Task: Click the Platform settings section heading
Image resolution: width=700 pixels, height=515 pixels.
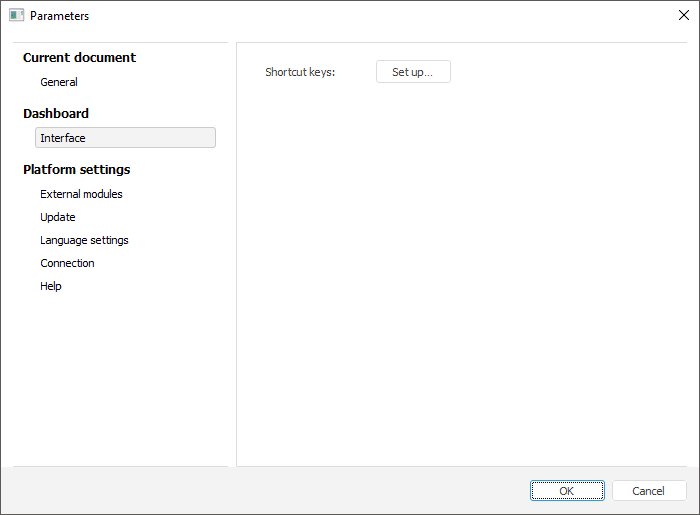Action: click(76, 169)
